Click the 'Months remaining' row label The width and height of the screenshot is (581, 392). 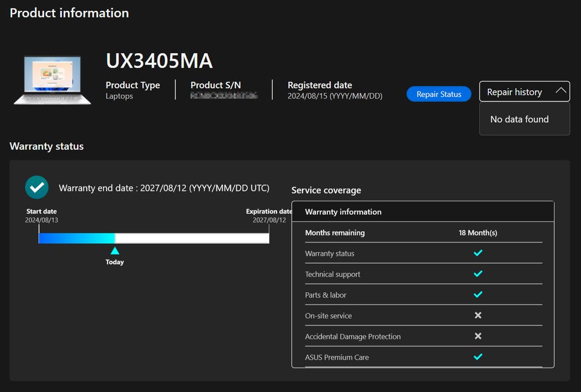335,233
